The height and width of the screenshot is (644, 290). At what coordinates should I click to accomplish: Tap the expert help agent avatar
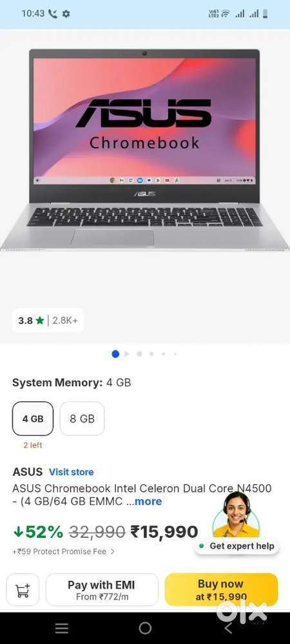pyautogui.click(x=237, y=515)
